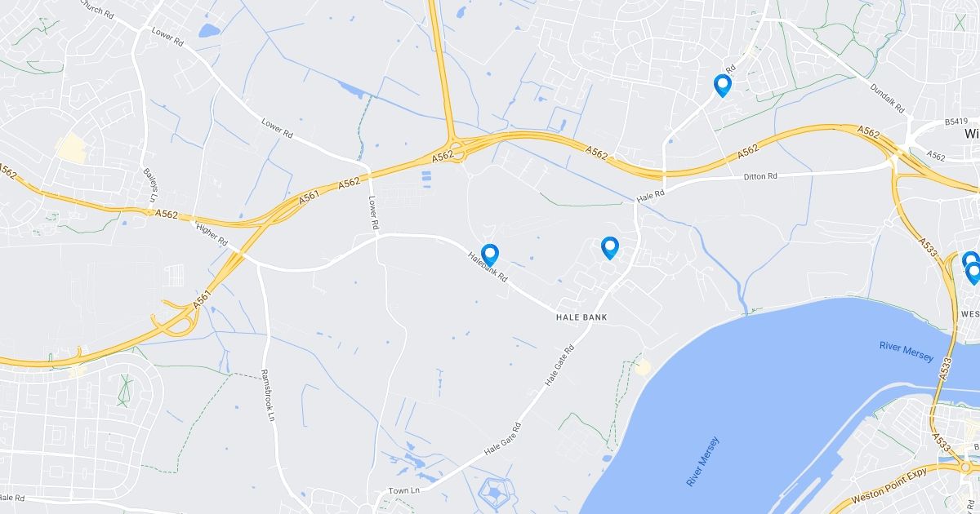
Task: Click the blue pin on Halebank Rd
Action: pyautogui.click(x=489, y=255)
